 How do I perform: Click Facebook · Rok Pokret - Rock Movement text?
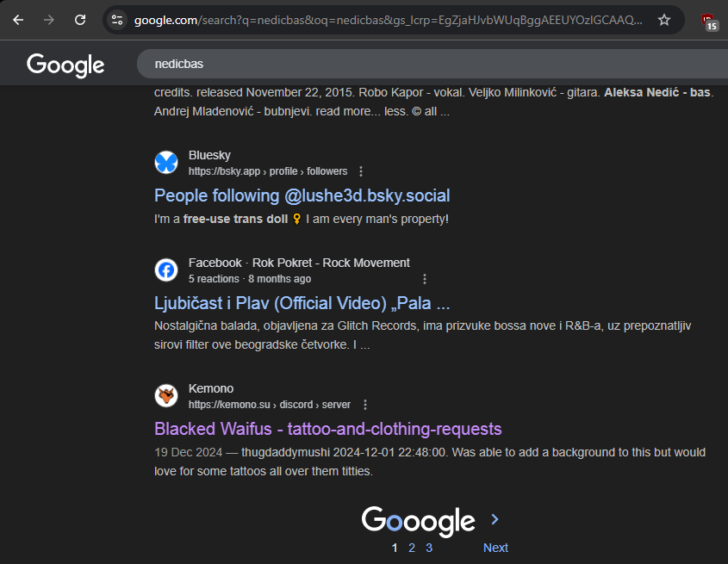point(299,263)
